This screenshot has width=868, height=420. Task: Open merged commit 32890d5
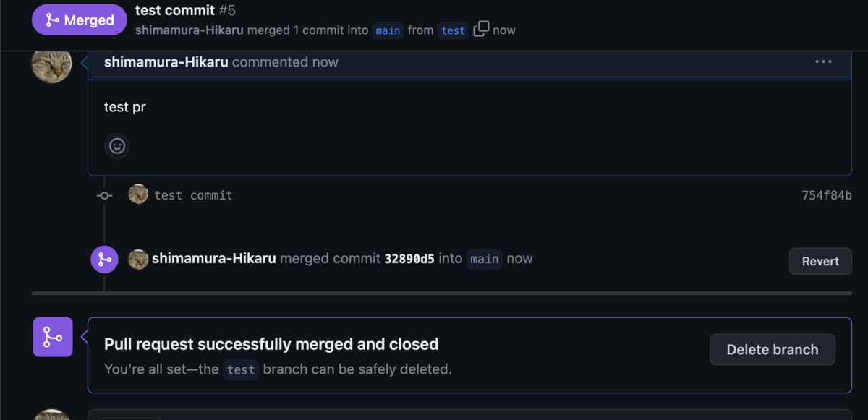click(x=409, y=259)
